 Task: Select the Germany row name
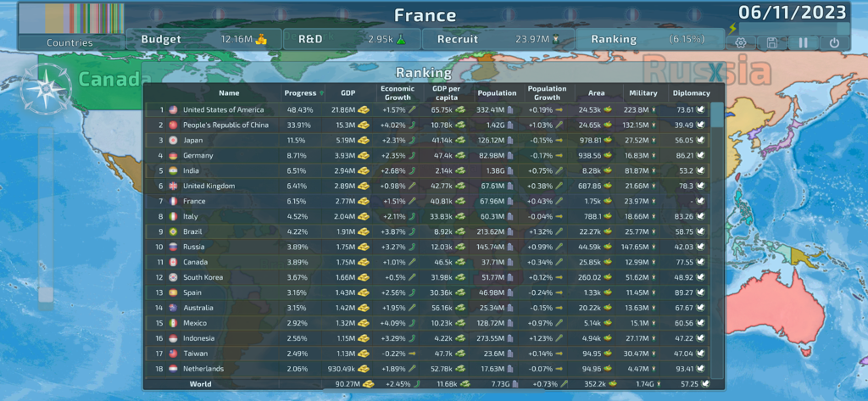tap(198, 156)
